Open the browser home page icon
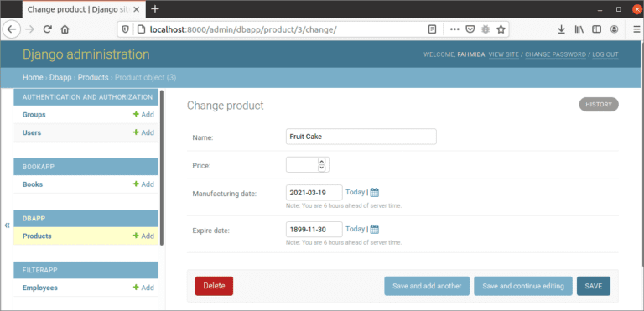This screenshot has width=644, height=311. [x=65, y=29]
